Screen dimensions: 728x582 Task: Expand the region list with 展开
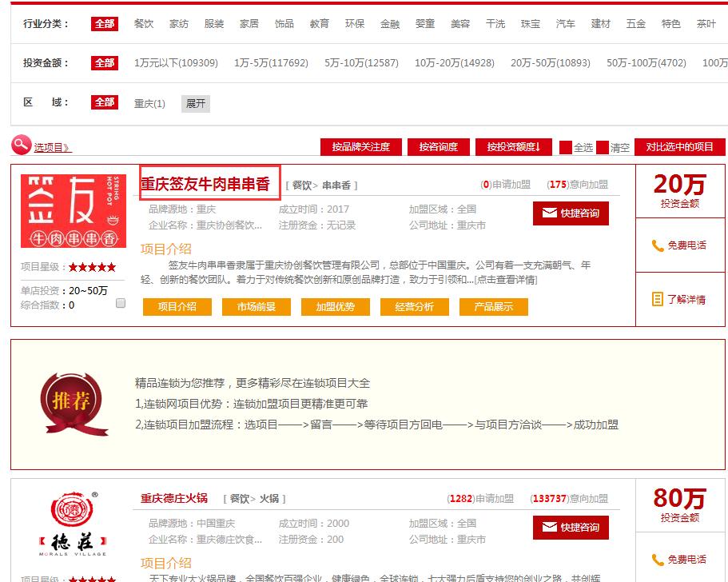pos(197,103)
